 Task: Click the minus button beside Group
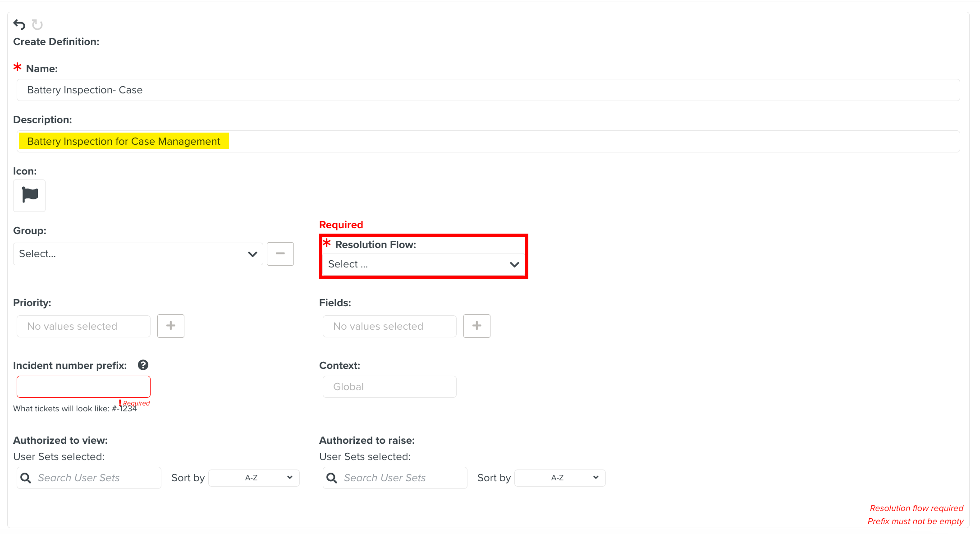tap(280, 253)
